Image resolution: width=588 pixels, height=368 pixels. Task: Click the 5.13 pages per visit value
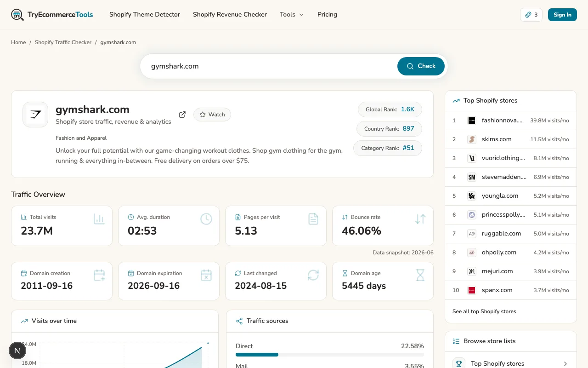click(246, 231)
